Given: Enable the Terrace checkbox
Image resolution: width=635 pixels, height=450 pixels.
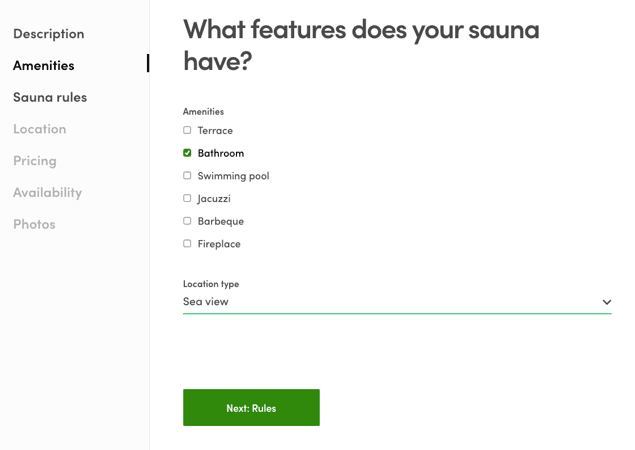Looking at the screenshot, I should tap(187, 130).
